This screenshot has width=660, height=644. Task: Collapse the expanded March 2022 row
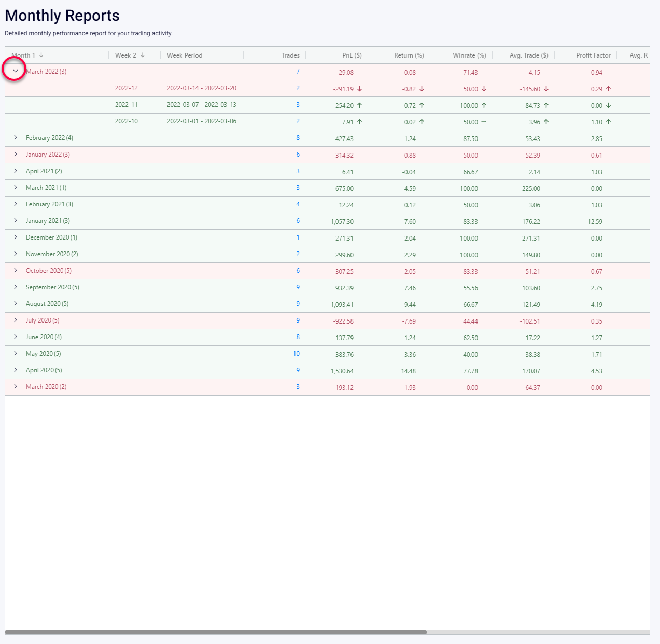(x=15, y=71)
